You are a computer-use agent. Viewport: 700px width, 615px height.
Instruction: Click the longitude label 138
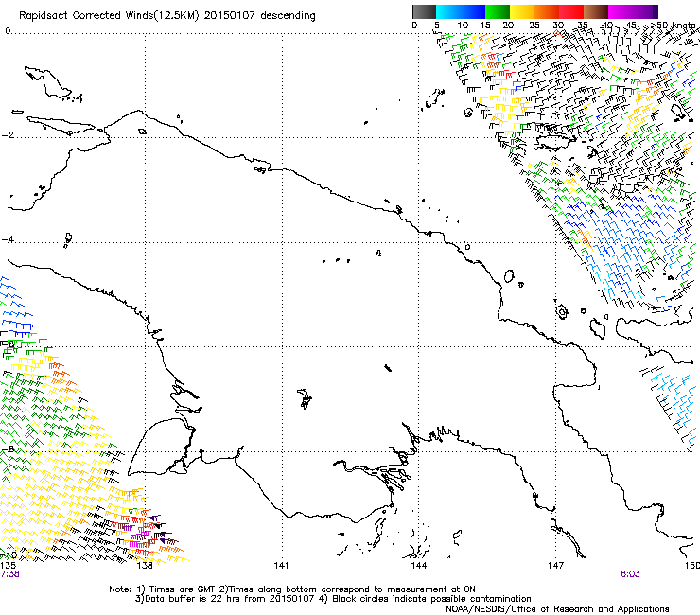[145, 566]
